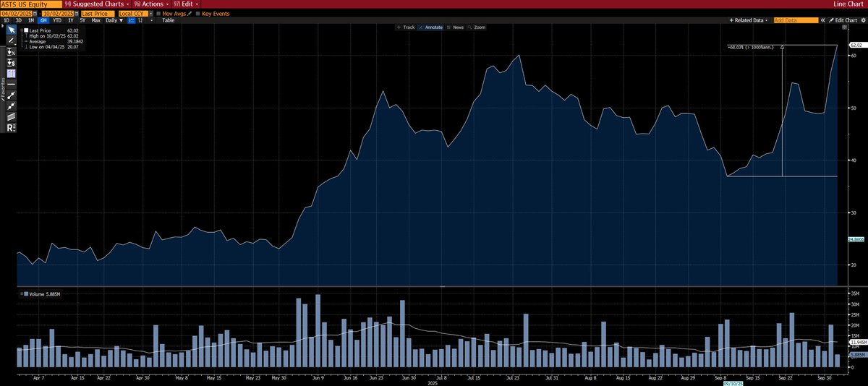Expand the Favorites side panel arrow
This screenshot has height=386, width=868.
(2, 25)
